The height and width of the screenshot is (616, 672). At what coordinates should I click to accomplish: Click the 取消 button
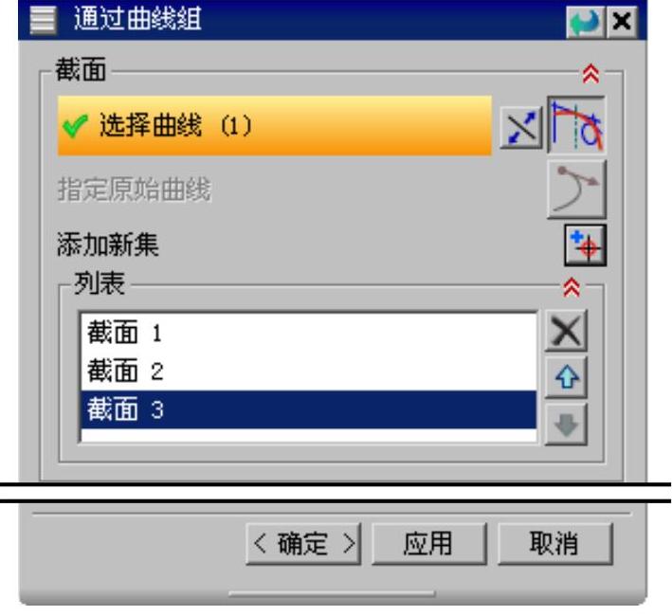(555, 544)
